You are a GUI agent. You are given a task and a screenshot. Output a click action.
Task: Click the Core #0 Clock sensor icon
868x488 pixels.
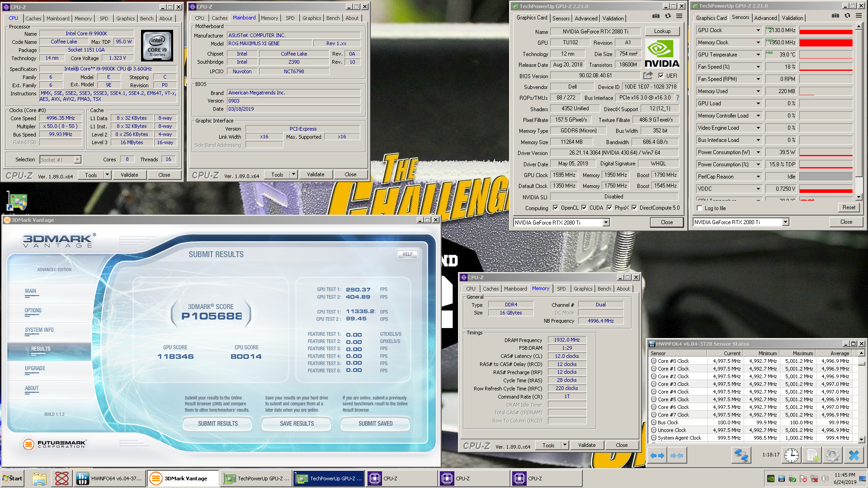653,361
